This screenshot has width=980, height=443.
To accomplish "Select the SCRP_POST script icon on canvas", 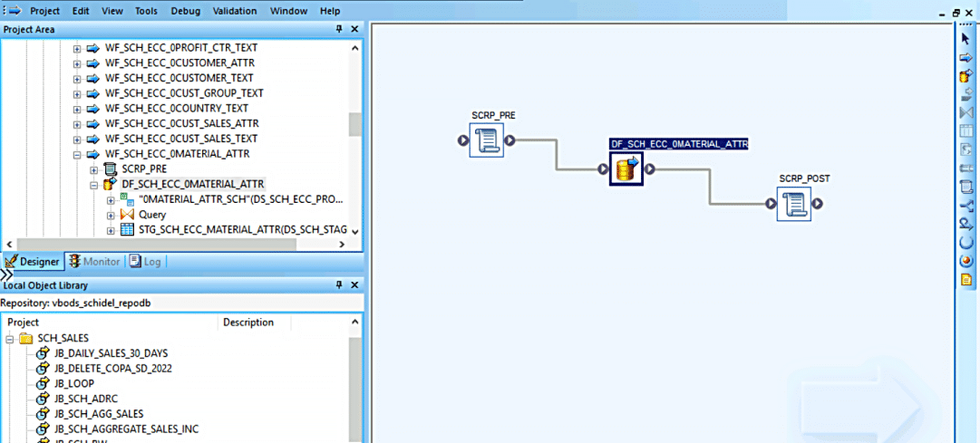I will 794,203.
